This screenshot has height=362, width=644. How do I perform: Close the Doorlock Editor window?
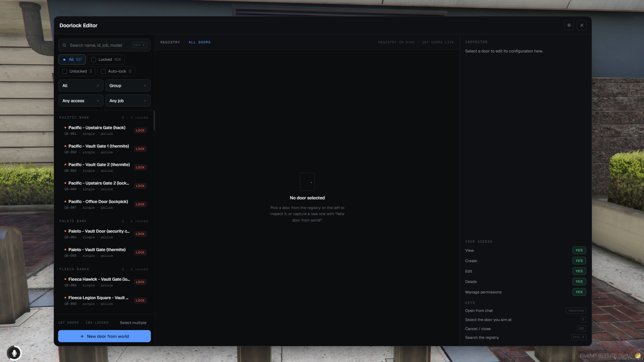tap(582, 25)
